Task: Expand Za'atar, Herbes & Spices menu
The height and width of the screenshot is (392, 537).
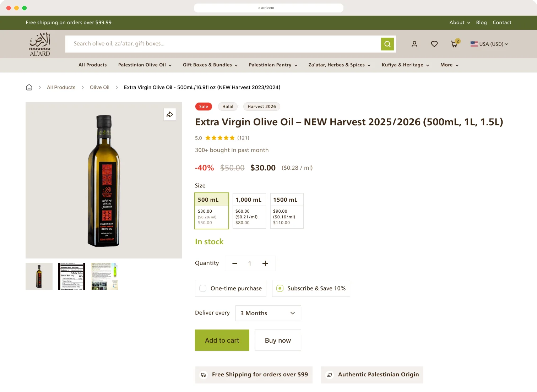Action: (340, 65)
